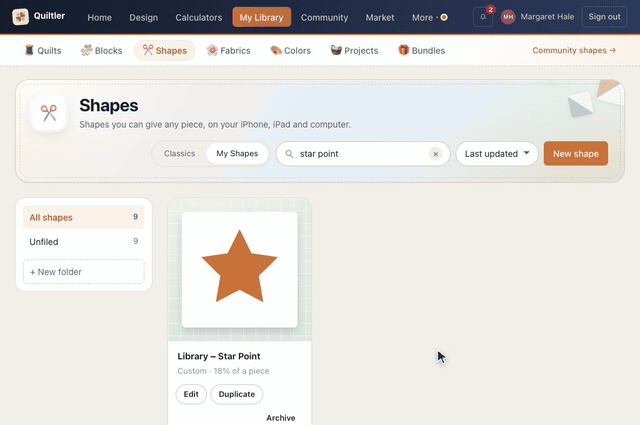Click the Margaret Hale user name
Image resolution: width=640 pixels, height=425 pixels.
[547, 17]
